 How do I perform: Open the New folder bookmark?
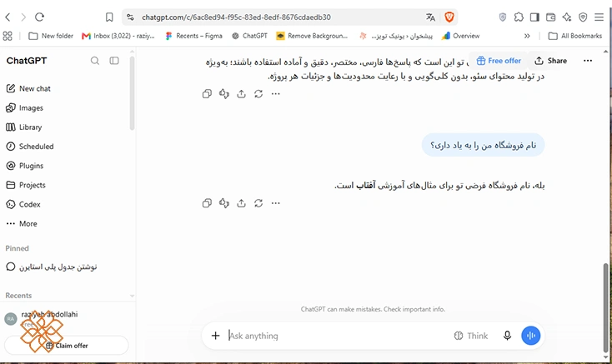(51, 36)
